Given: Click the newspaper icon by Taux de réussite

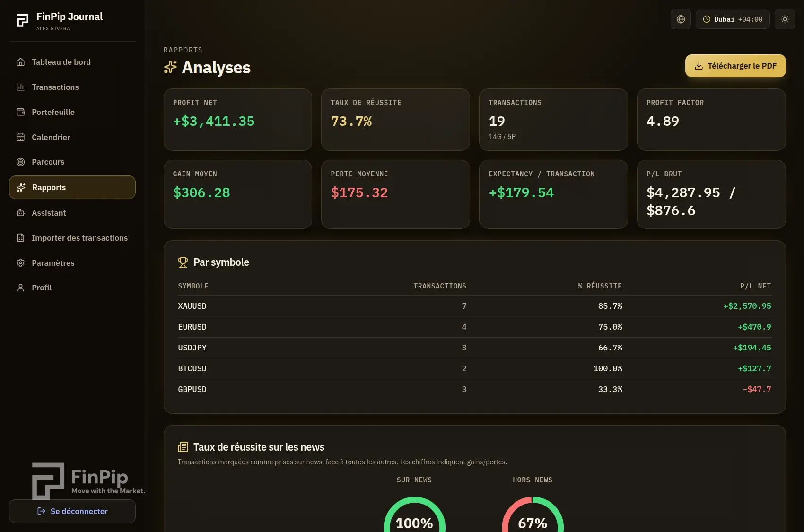Looking at the screenshot, I should tap(183, 447).
